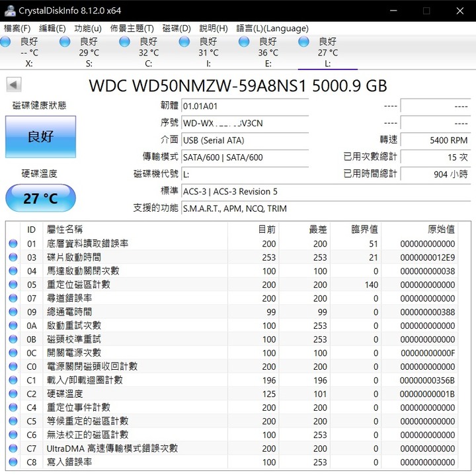Click the 原始值 column header
Viewport: 476px width, 475px height.
(420, 230)
